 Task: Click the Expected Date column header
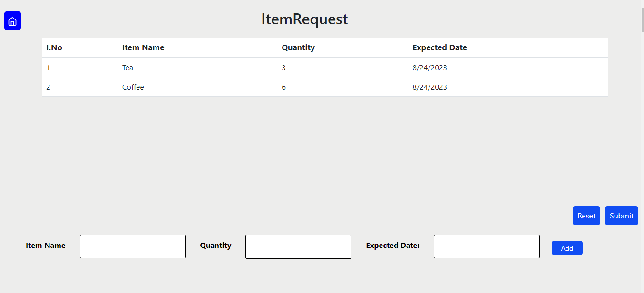(439, 47)
